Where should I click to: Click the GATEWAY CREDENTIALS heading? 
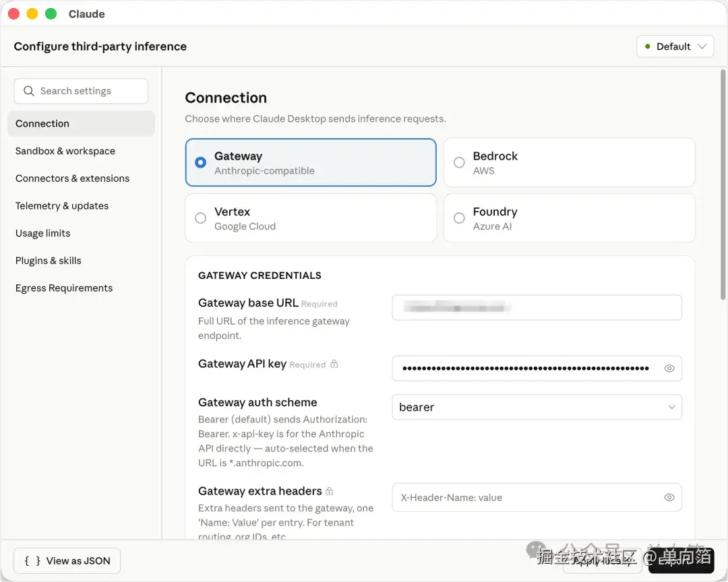[x=260, y=276]
